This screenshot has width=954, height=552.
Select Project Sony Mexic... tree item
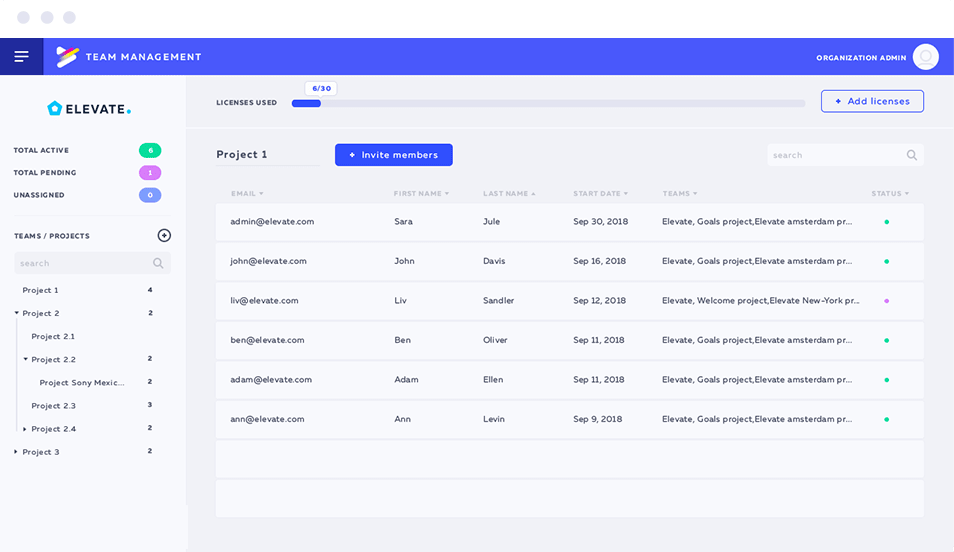click(82, 383)
